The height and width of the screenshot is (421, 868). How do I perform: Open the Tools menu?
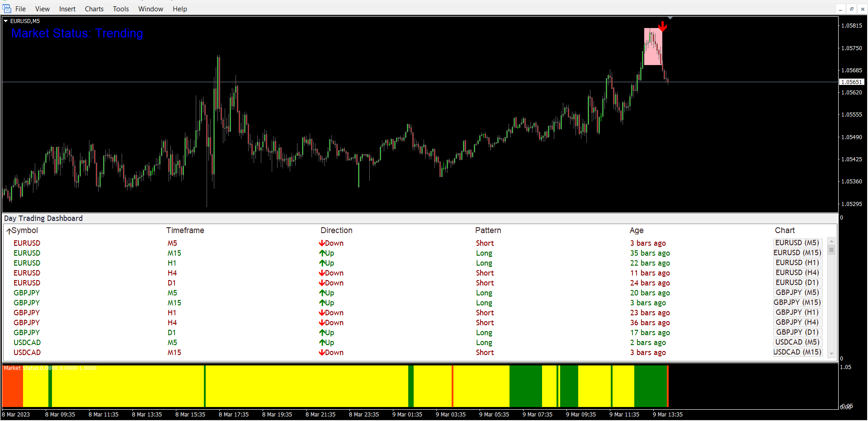tap(121, 9)
